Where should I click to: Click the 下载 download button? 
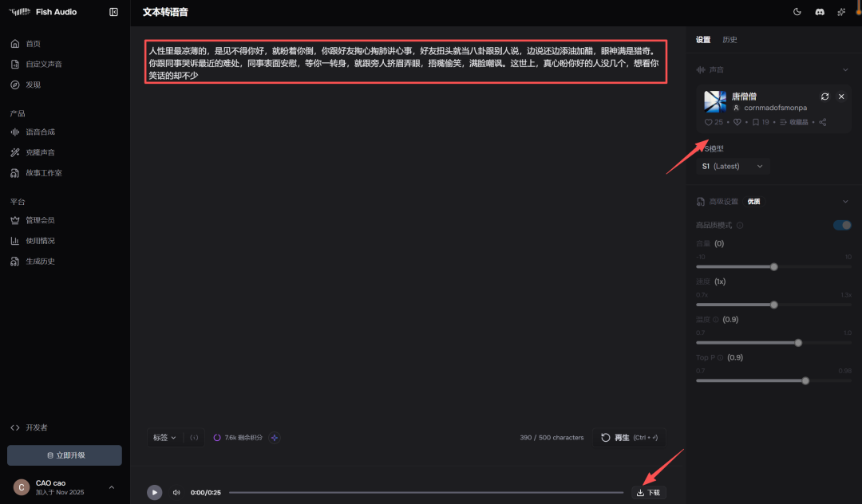648,493
